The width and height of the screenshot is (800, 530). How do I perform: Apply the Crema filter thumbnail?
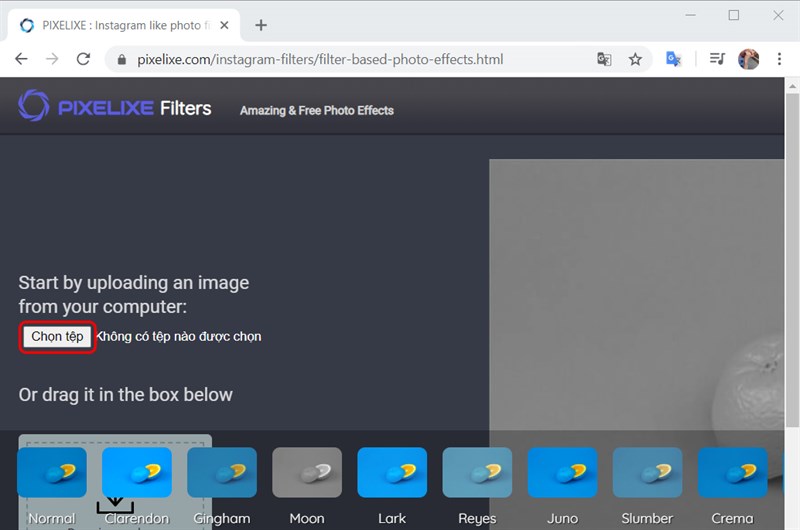733,472
